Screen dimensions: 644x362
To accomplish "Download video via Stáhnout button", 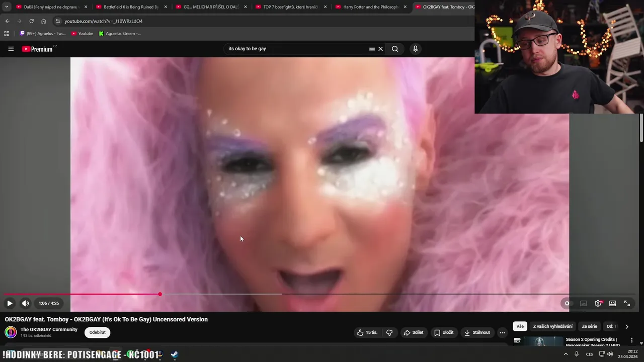I will [x=477, y=332].
